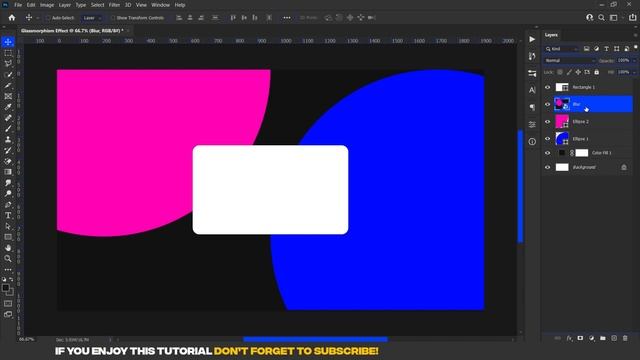The image size is (640, 360).
Task: Open the File menu
Action: click(x=18, y=5)
